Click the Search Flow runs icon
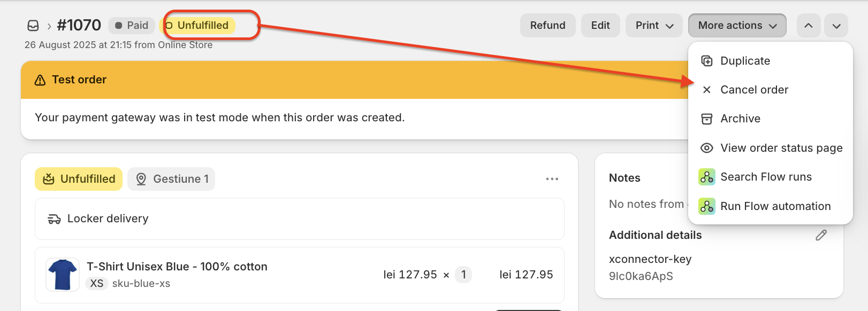The height and width of the screenshot is (311, 868). [706, 177]
